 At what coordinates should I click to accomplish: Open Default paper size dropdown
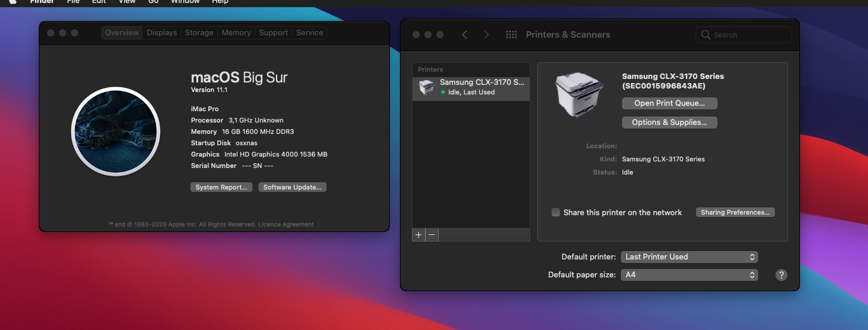pyautogui.click(x=690, y=275)
